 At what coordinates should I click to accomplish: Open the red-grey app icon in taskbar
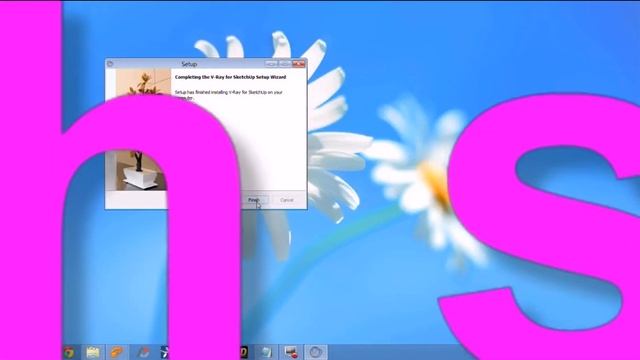[x=143, y=352]
